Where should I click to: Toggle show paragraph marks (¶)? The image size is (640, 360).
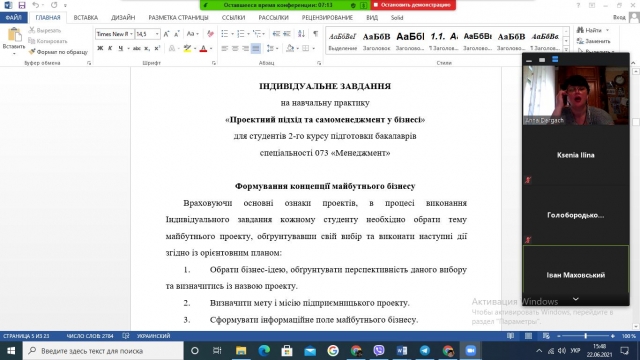point(316,34)
